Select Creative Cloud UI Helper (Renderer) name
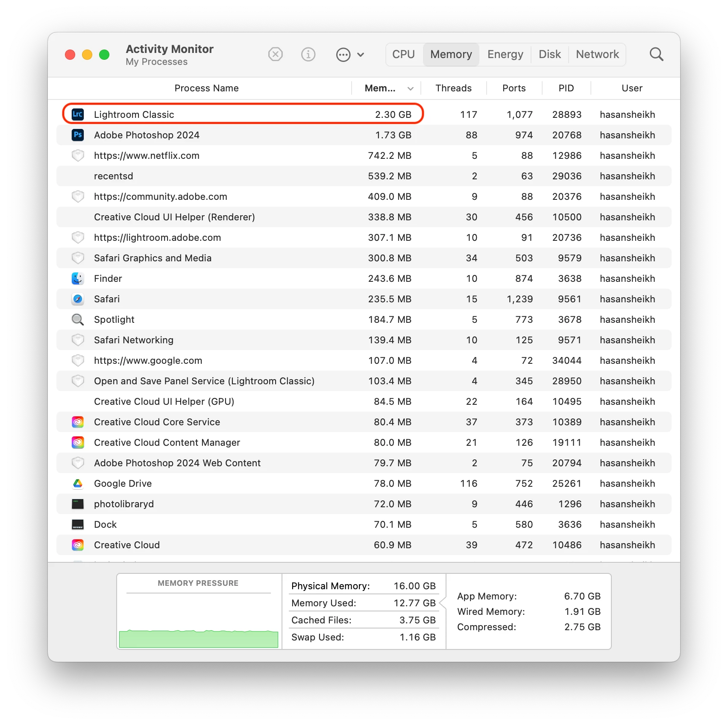728x725 pixels. point(174,217)
